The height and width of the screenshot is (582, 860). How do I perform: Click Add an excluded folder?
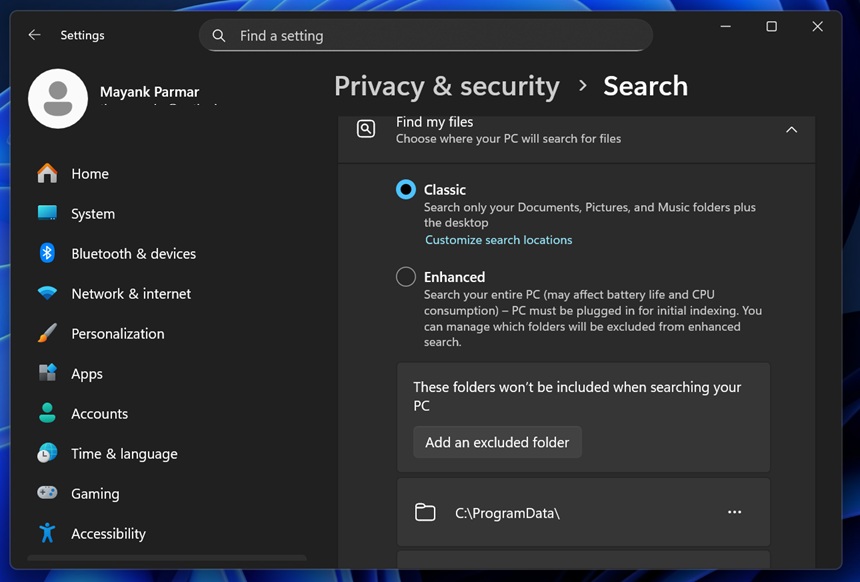[497, 442]
